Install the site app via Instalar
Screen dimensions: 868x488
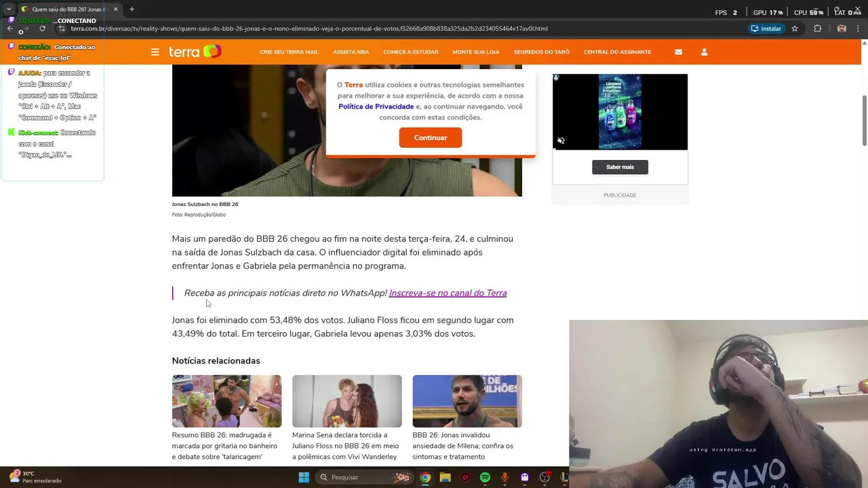pos(766,28)
